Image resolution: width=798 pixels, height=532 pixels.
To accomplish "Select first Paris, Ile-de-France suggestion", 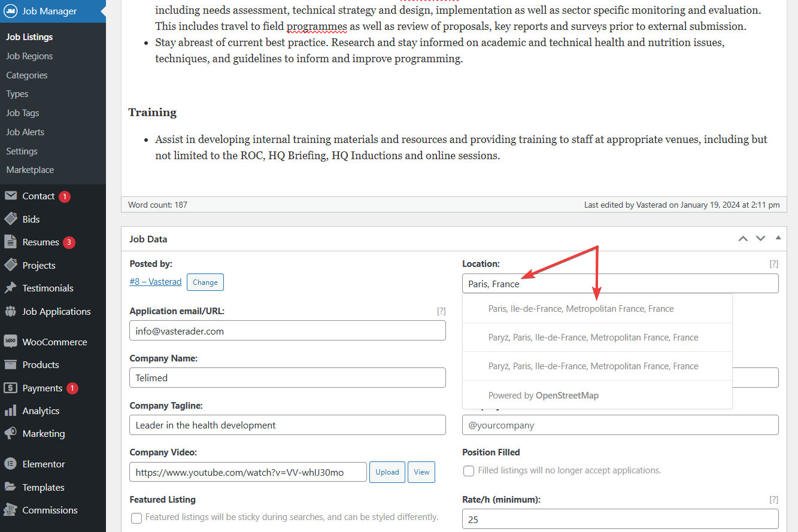I will (581, 309).
